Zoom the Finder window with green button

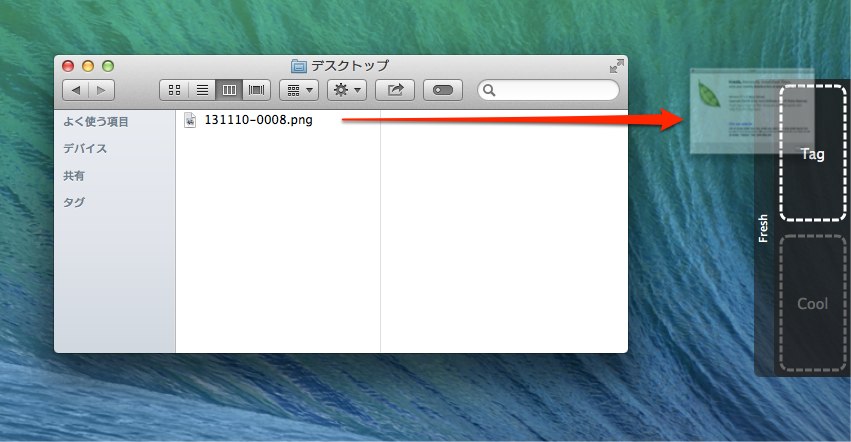pos(108,66)
